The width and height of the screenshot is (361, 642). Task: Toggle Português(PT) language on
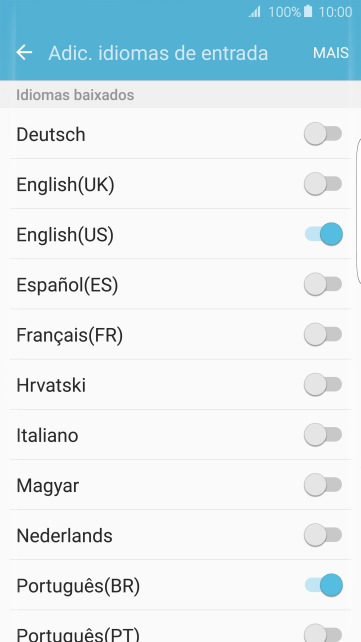323,633
